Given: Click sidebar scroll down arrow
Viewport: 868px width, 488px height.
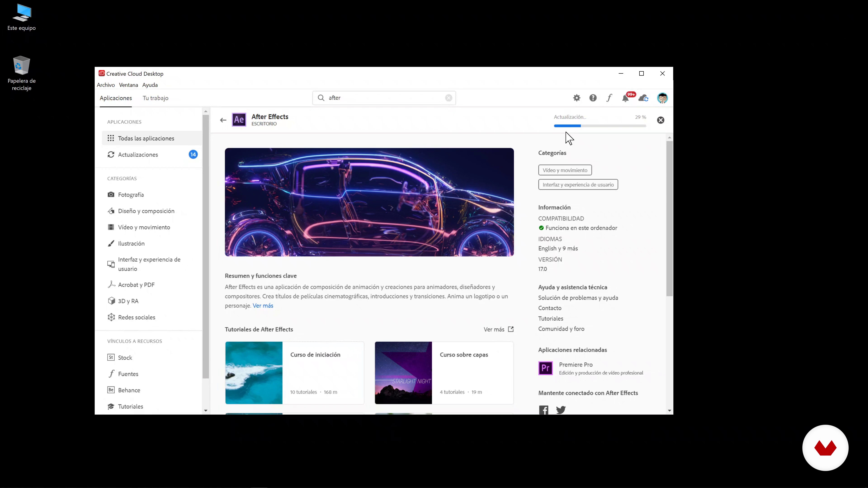Looking at the screenshot, I should [205, 411].
